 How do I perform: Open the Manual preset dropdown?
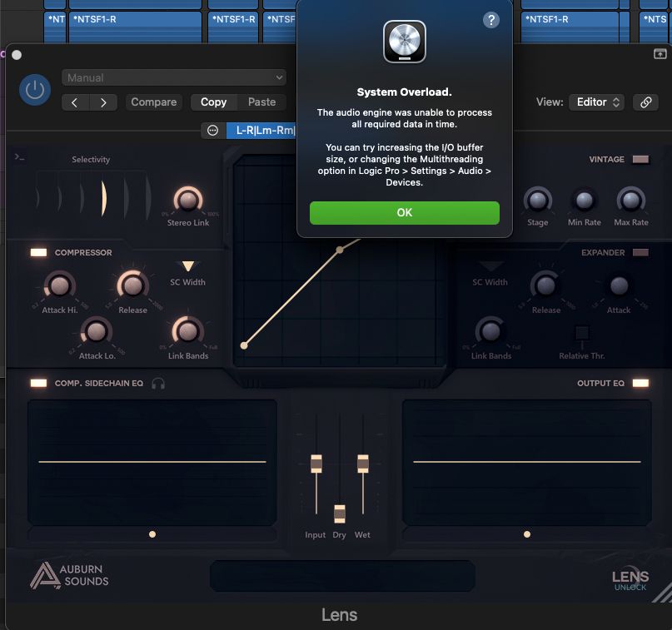[173, 77]
